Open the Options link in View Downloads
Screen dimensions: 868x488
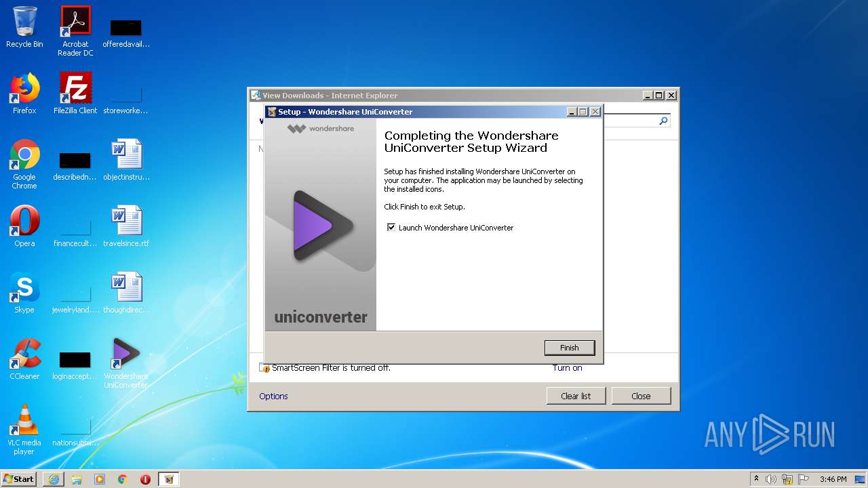tap(273, 396)
